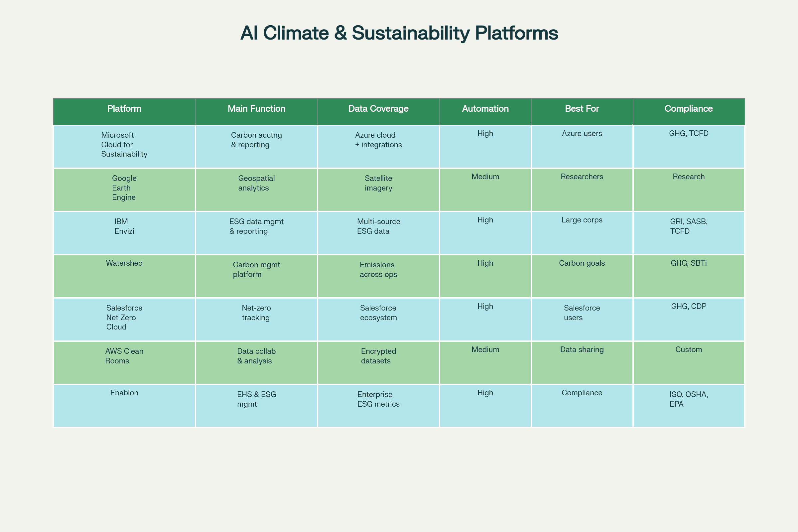Click the Automation column header
This screenshot has height=532, width=798.
point(485,112)
